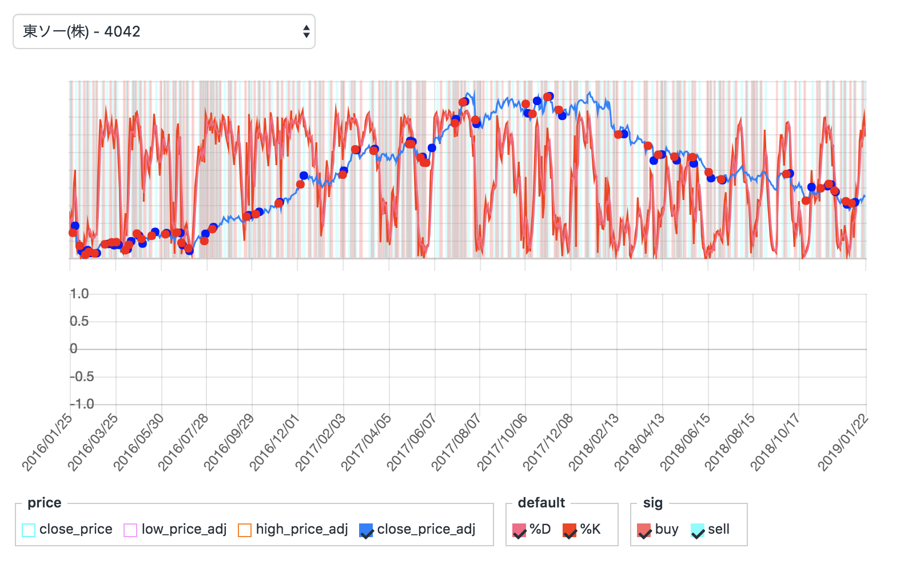Screen dimensions: 924x584
Task: Select the price legend group label
Action: click(45, 503)
